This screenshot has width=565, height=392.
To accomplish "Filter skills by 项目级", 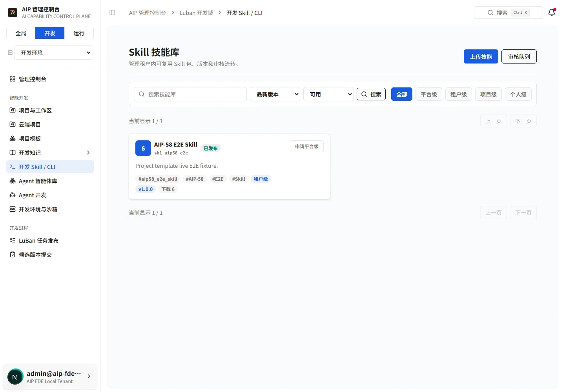I will pyautogui.click(x=488, y=94).
